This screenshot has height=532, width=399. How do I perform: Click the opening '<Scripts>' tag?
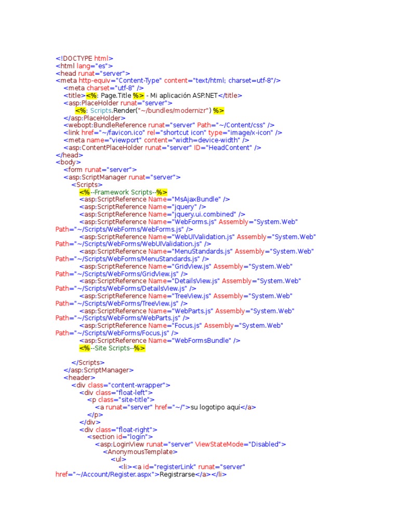[87, 184]
